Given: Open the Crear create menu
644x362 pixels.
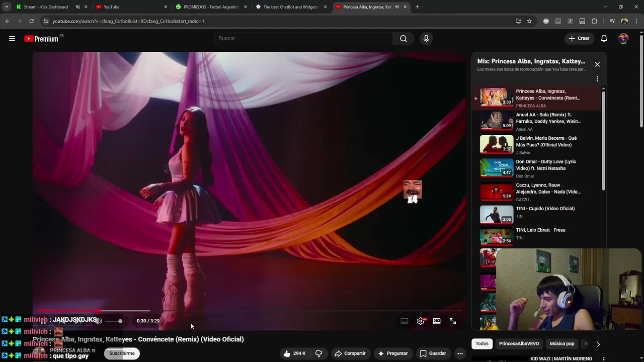Looking at the screenshot, I should pyautogui.click(x=579, y=39).
